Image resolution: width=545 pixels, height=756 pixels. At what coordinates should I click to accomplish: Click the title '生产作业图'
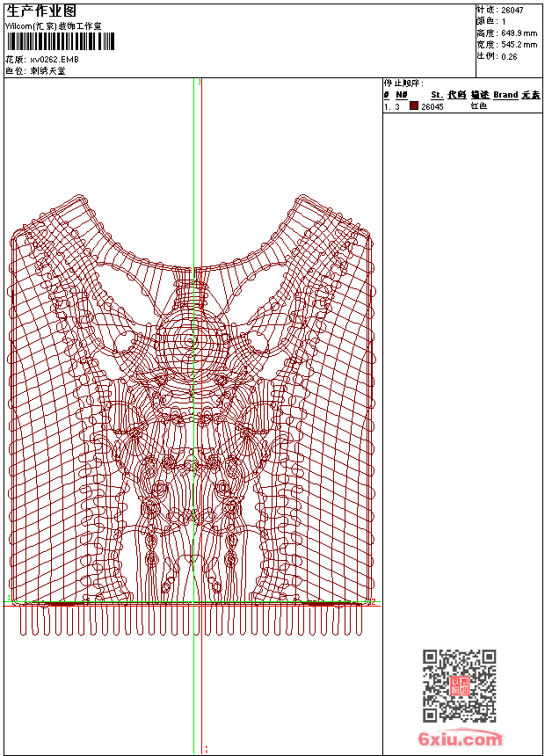tap(41, 11)
